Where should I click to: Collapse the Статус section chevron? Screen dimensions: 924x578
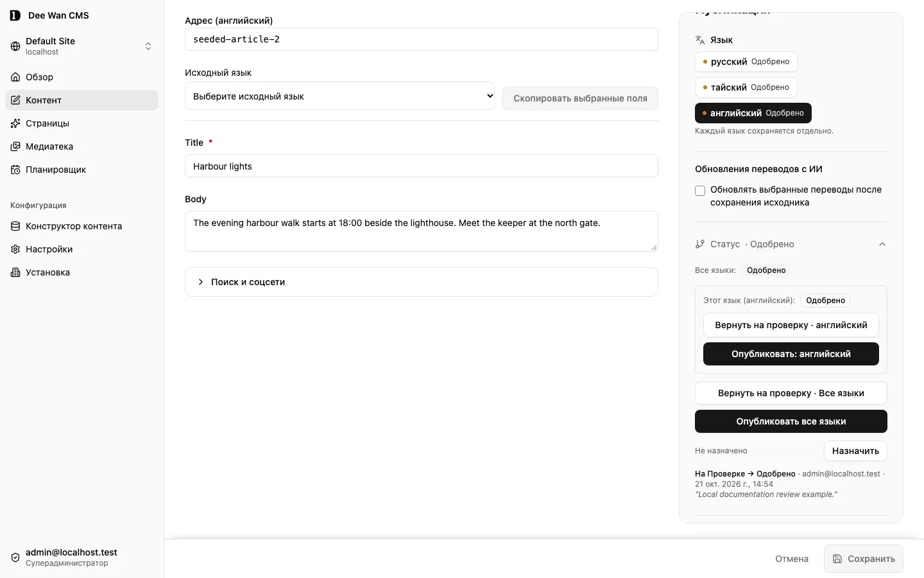[882, 244]
